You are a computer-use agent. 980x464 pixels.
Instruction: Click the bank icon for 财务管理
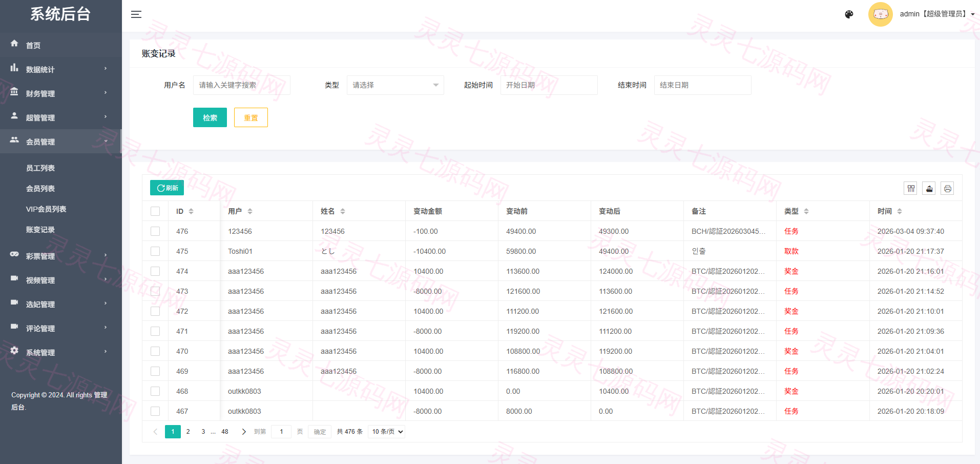point(14,92)
